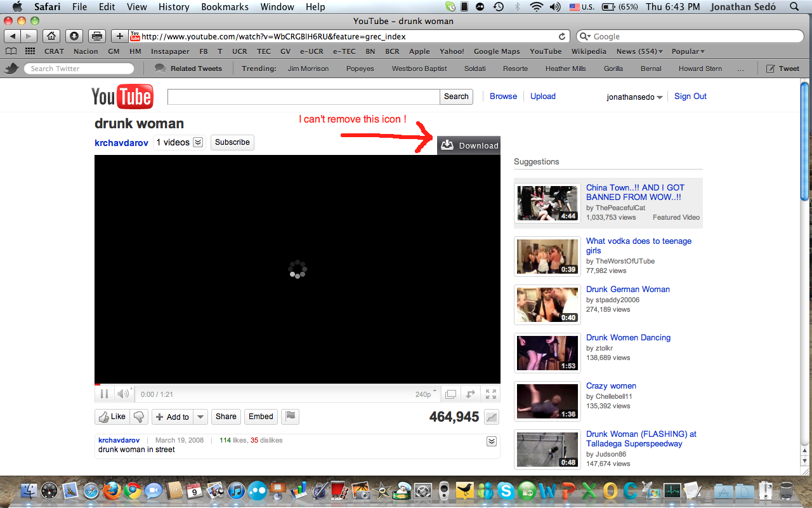Follow the Sign Out link
This screenshot has height=508, width=812.
pyautogui.click(x=690, y=97)
